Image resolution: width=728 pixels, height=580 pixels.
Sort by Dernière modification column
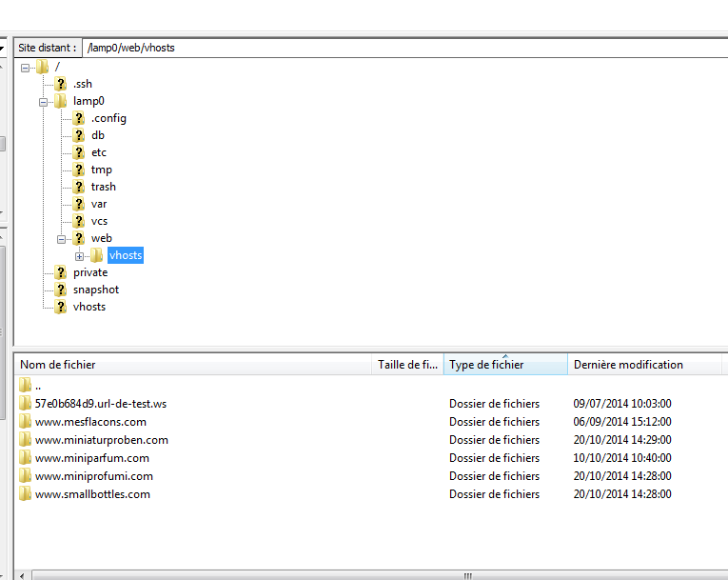[645, 365]
